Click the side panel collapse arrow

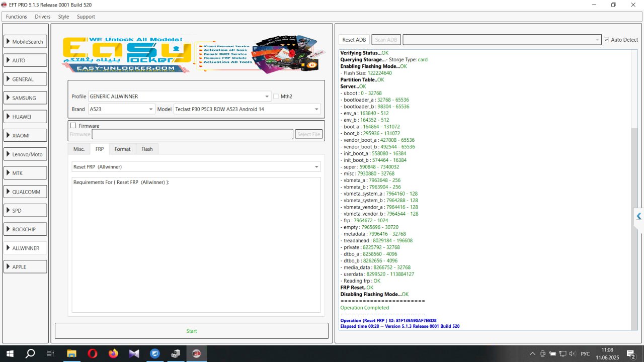(638, 216)
